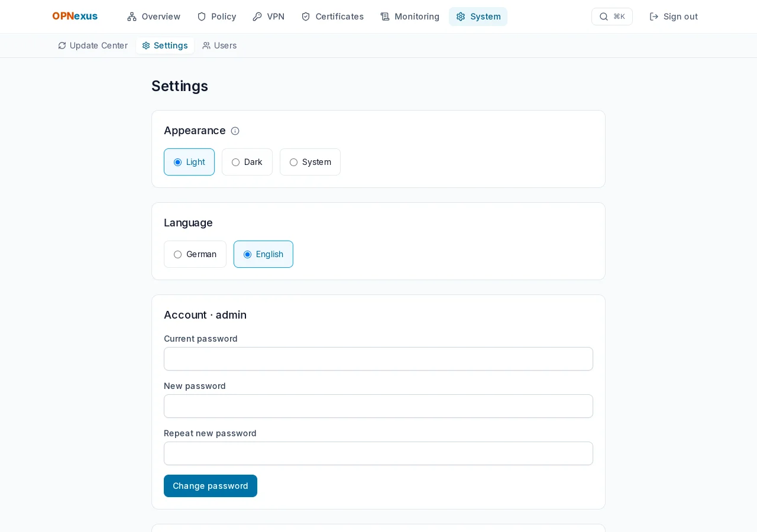
Task: Click the VPN key icon
Action: (257, 17)
